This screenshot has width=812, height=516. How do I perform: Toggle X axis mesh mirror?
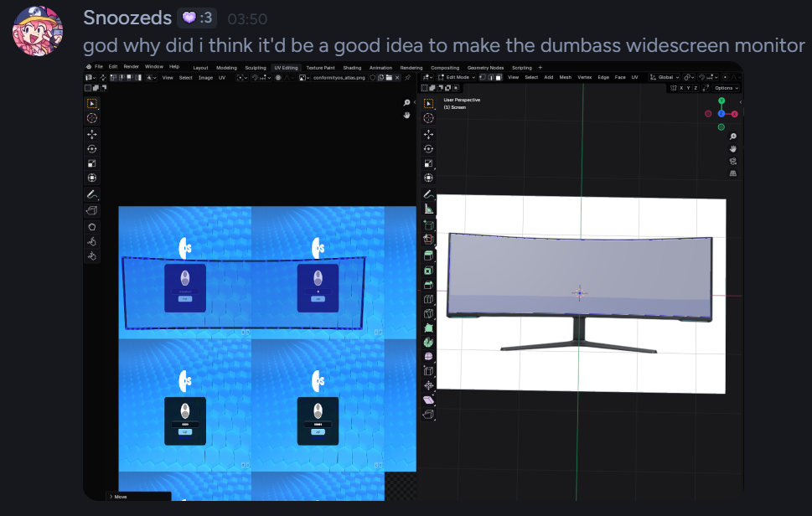682,88
